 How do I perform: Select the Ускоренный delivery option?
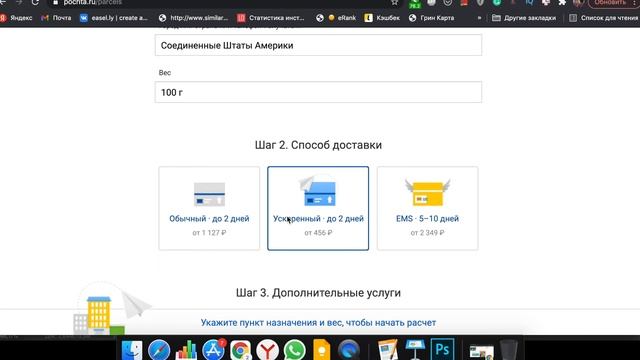[x=318, y=208]
